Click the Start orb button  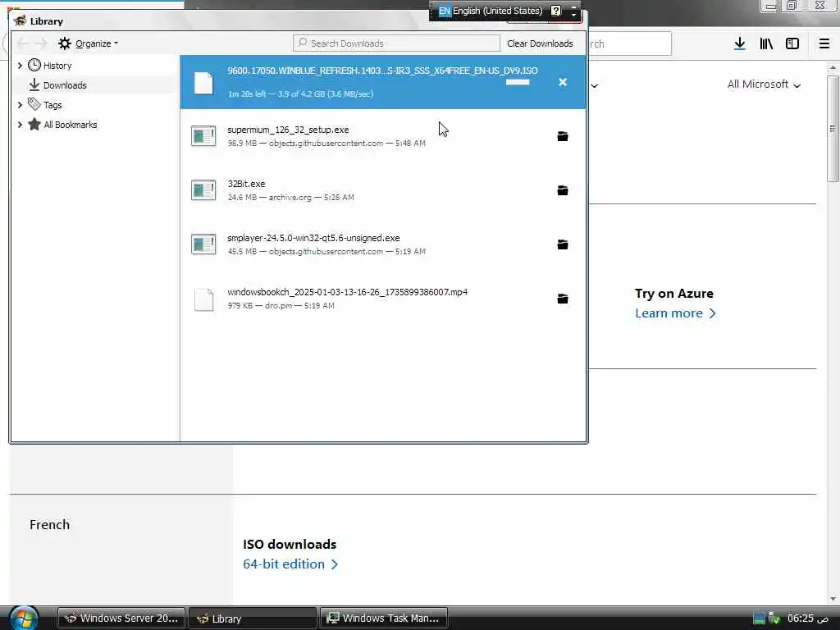click(x=24, y=618)
